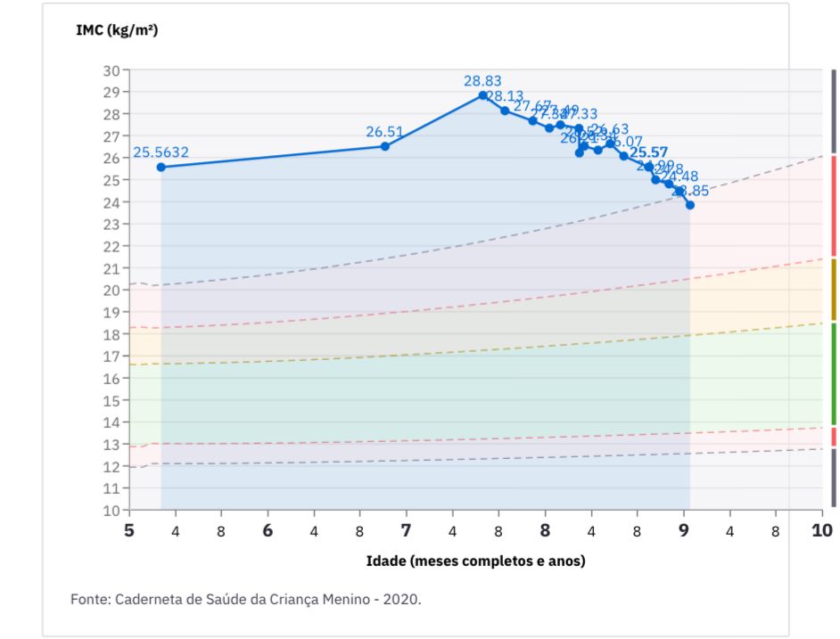Image resolution: width=840 pixels, height=639 pixels.
Task: Click the first data point labeled 25.5632
Action: tap(161, 167)
